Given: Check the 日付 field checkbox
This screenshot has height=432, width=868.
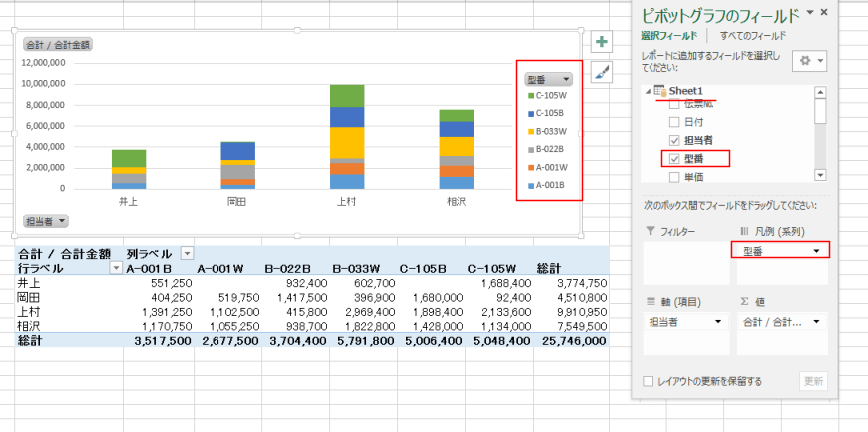Looking at the screenshot, I should pyautogui.click(x=673, y=122).
